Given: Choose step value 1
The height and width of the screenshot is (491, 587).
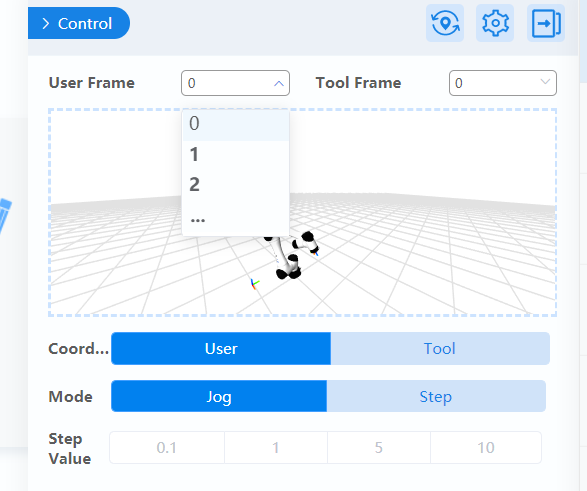Looking at the screenshot, I should [x=276, y=448].
